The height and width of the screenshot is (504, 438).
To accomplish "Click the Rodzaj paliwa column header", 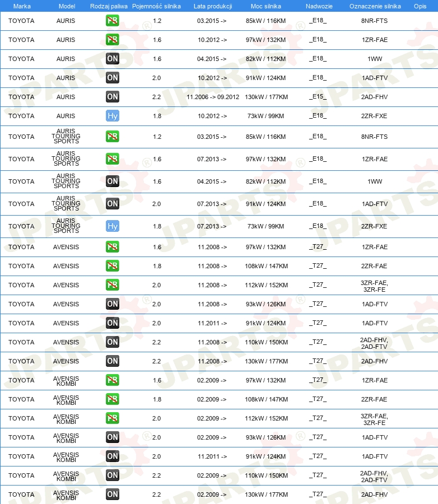I will (109, 6).
